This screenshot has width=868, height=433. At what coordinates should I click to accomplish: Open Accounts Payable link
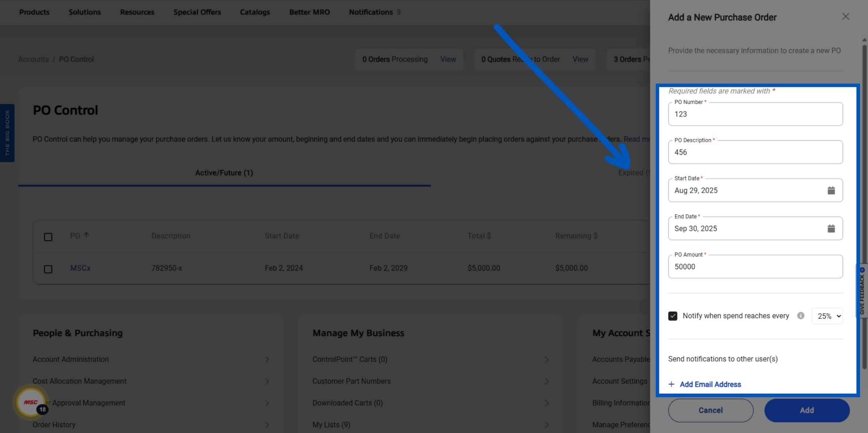(x=621, y=360)
